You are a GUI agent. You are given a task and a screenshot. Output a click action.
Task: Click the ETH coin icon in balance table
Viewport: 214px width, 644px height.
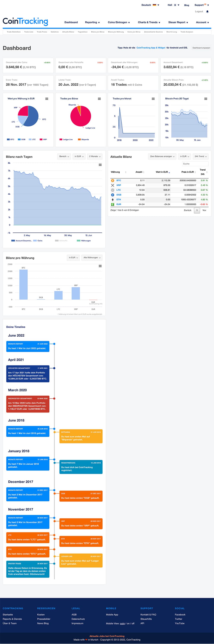[113, 200]
